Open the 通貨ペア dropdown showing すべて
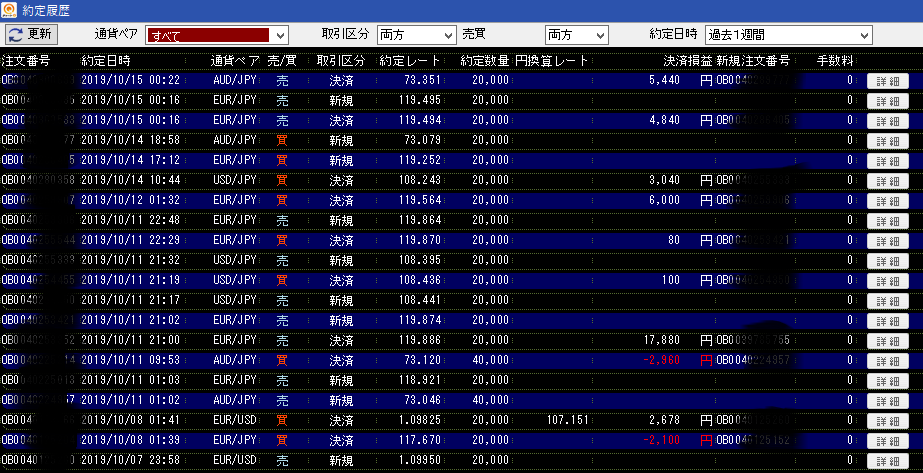The image size is (923, 473). [x=217, y=35]
